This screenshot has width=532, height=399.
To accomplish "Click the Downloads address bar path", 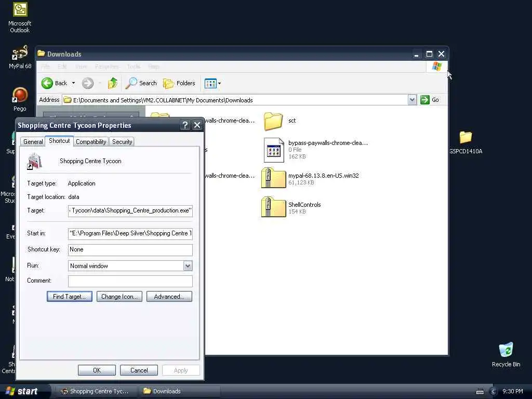I will tap(163, 100).
